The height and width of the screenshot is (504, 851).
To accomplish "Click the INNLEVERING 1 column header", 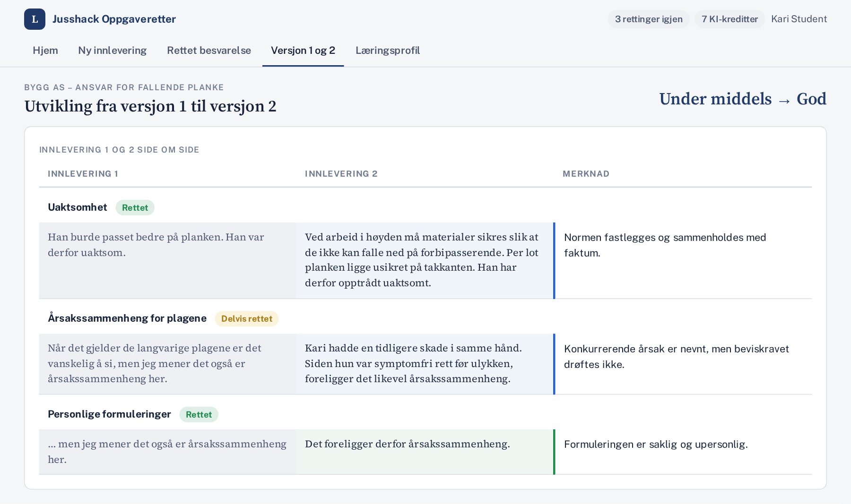I will 83,174.
